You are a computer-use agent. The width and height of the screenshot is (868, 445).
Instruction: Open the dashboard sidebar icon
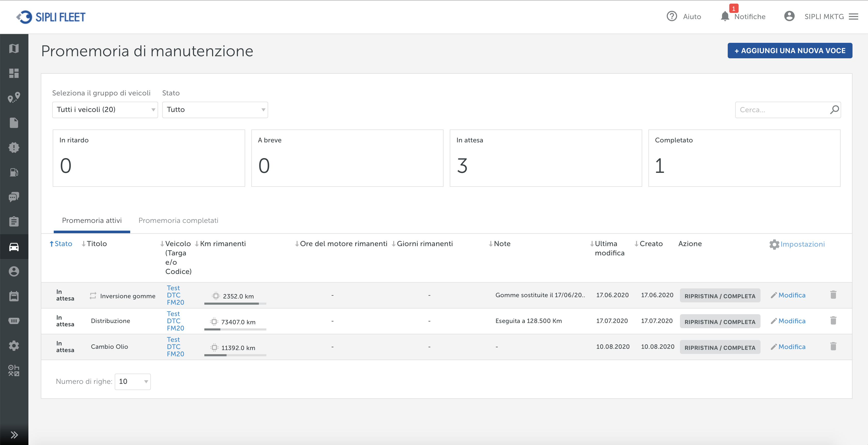click(x=14, y=73)
